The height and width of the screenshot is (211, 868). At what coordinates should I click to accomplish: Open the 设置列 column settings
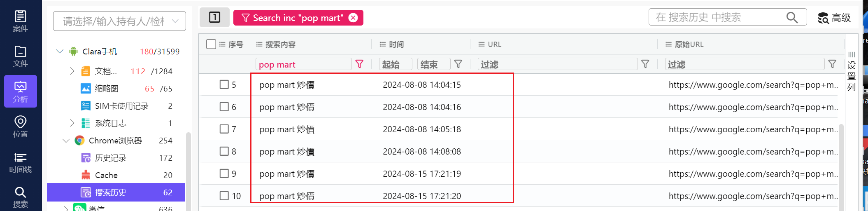click(x=852, y=72)
